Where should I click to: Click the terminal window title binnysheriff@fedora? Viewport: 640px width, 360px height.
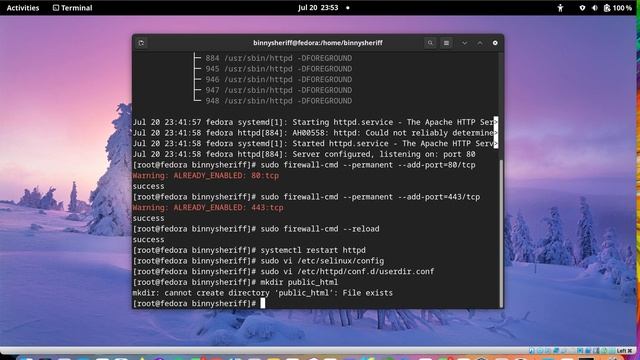[318, 43]
